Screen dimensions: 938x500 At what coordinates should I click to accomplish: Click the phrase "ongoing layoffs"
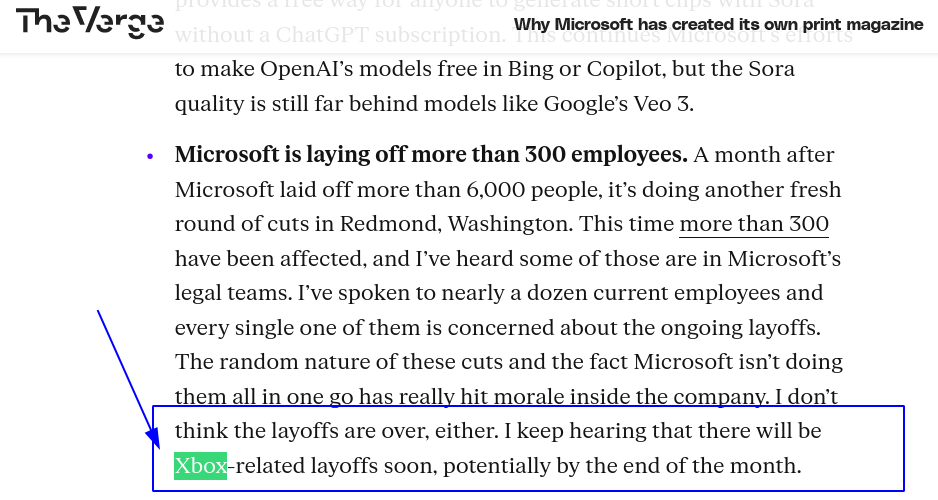tap(740, 328)
